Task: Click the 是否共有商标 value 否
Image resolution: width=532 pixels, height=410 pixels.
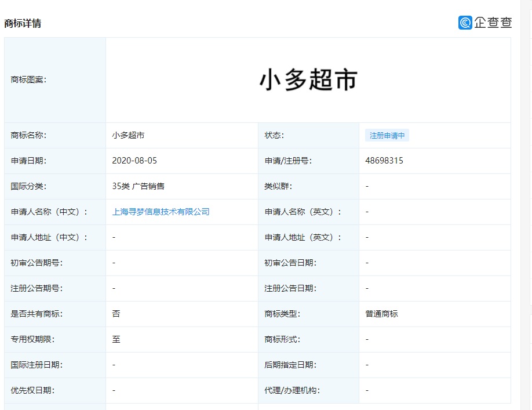Action: tap(116, 314)
